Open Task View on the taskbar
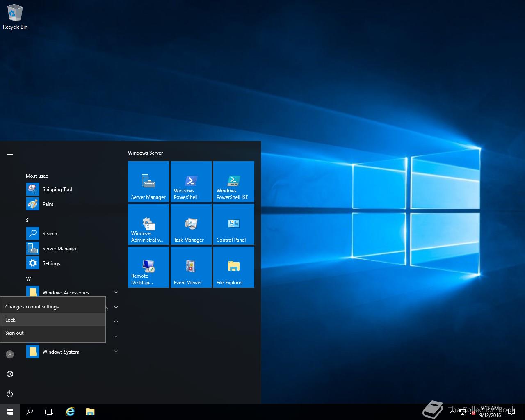 (49, 412)
